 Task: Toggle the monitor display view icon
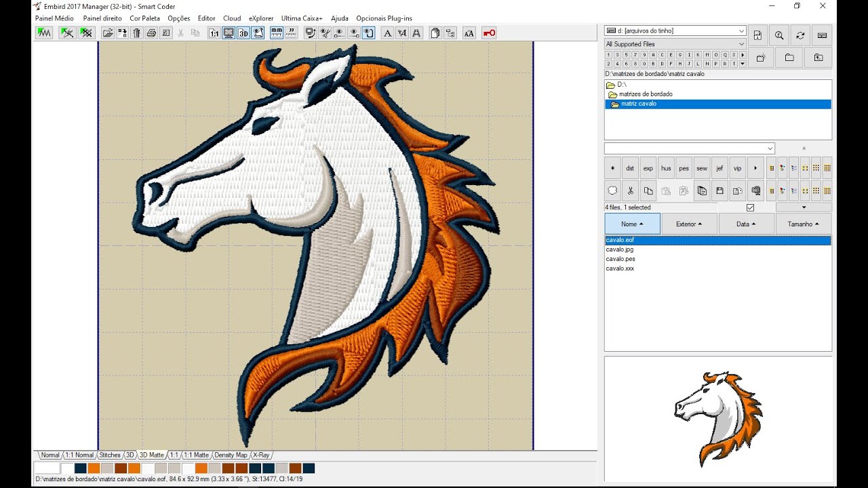click(x=229, y=33)
